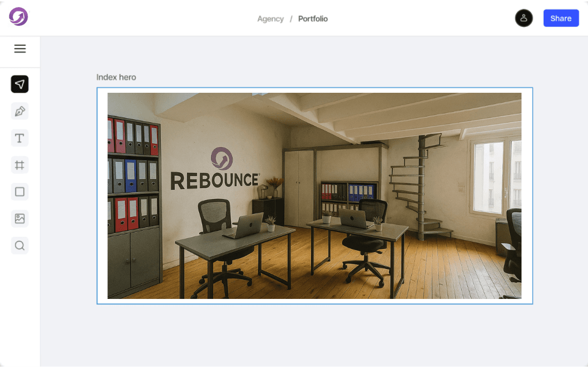Click the purple Rebounce app logo
The width and height of the screenshot is (588, 368).
point(19,16)
